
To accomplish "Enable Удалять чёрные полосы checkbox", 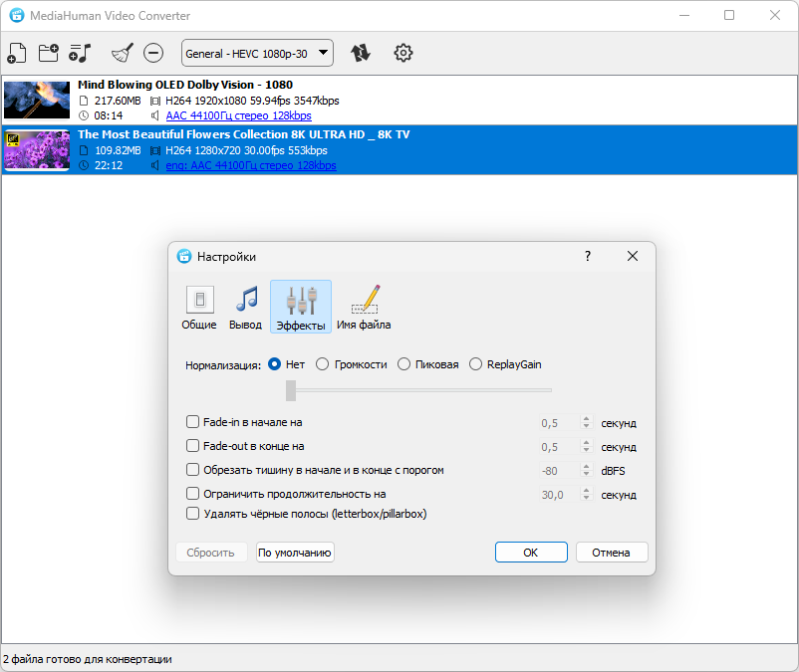I will [192, 513].
